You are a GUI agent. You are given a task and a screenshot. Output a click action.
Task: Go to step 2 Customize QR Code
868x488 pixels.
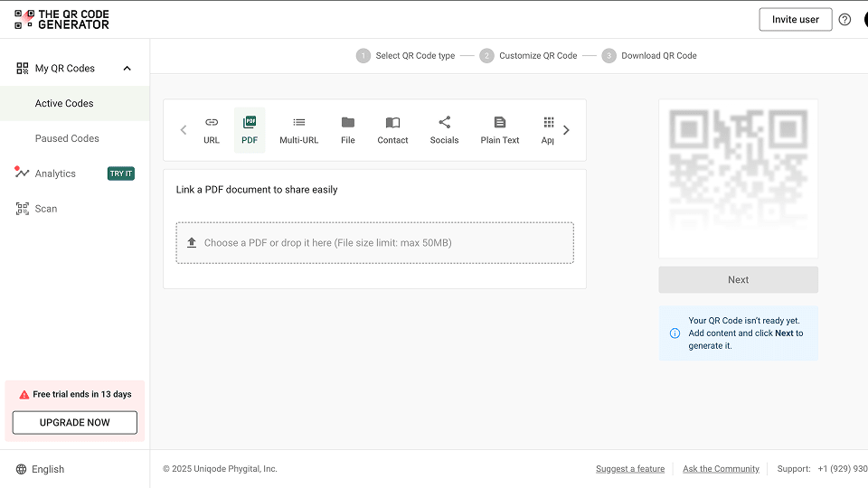[x=529, y=55]
